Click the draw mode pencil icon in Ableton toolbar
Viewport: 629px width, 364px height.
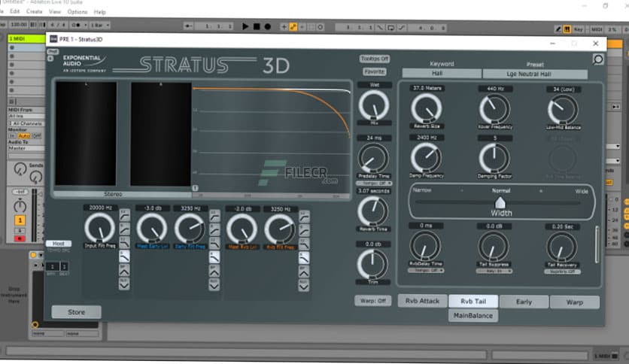[x=558, y=29]
